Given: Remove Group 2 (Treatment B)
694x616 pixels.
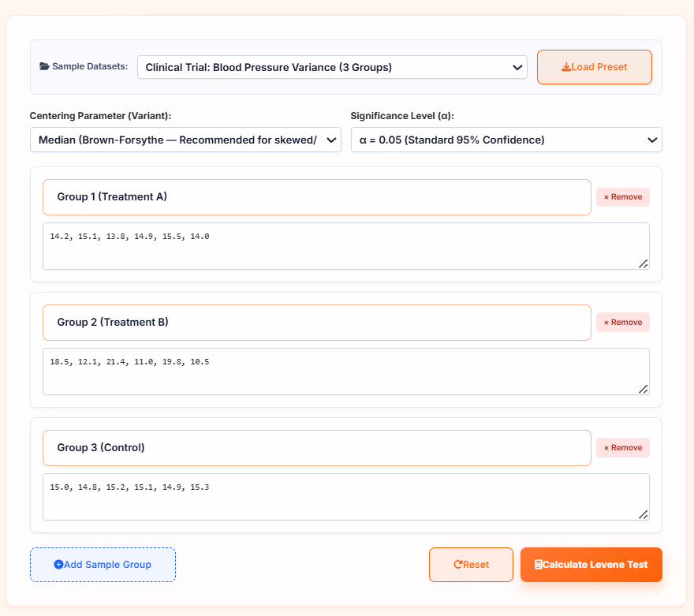Looking at the screenshot, I should pos(623,322).
